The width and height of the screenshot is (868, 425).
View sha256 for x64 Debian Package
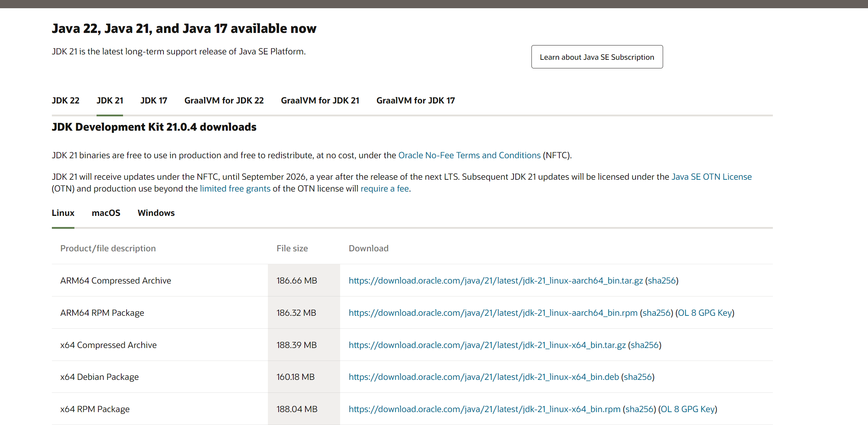click(x=638, y=377)
